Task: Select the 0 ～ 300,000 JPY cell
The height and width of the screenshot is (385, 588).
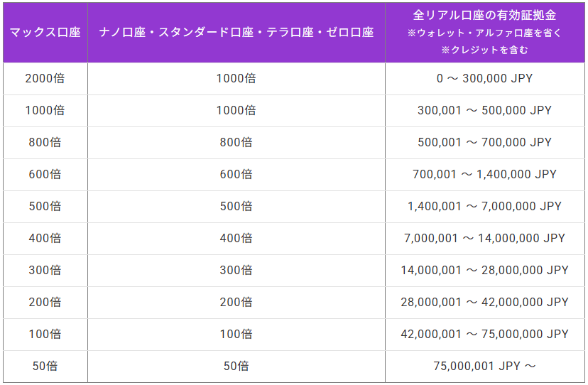Action: coord(484,78)
